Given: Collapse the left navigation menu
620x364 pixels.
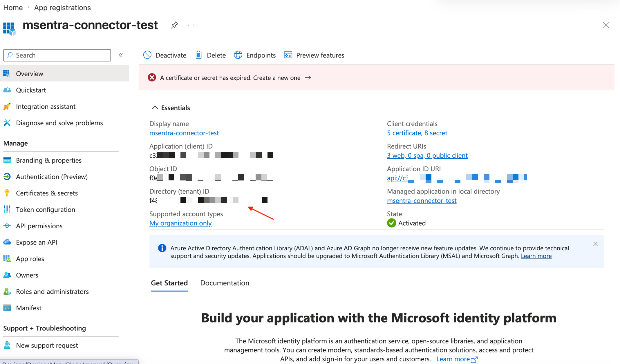Looking at the screenshot, I should pos(121,55).
